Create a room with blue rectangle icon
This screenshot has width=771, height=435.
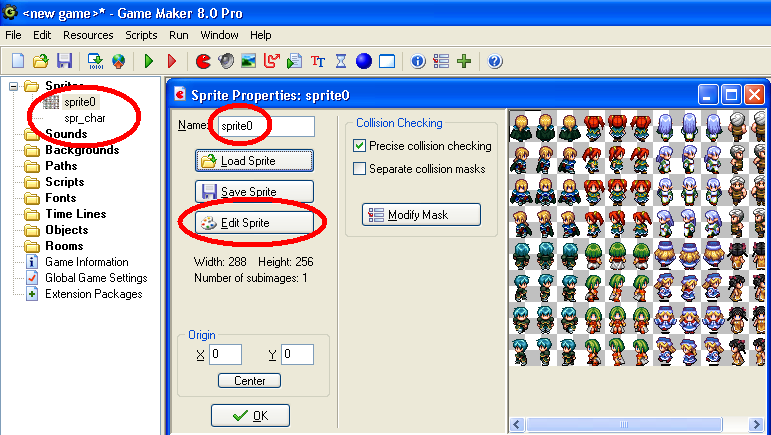[x=387, y=61]
